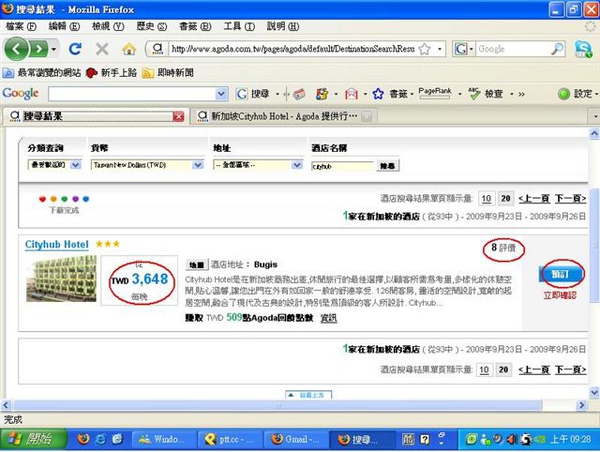The width and height of the screenshot is (600, 452).
Task: Open the Bookmarks menu
Action: [x=195, y=26]
